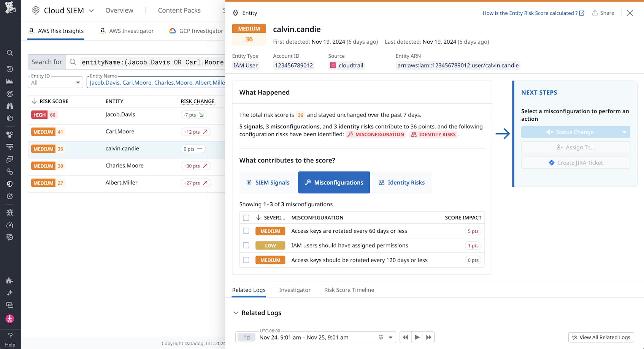Switch to the Identity Risks tab
This screenshot has height=349, width=644.
point(401,182)
